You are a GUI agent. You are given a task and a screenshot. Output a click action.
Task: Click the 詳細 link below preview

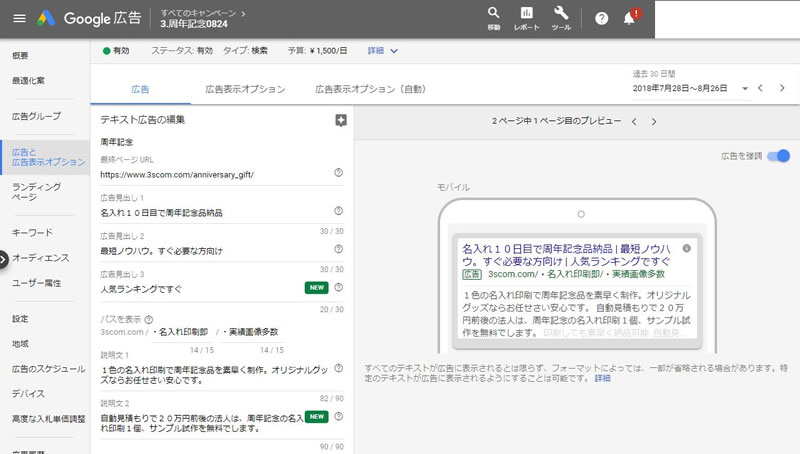(602, 379)
